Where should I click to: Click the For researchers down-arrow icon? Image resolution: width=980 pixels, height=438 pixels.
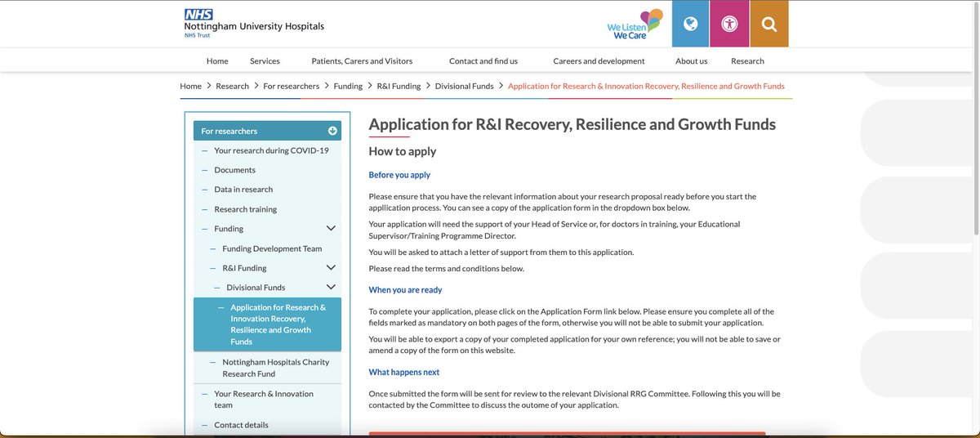pos(332,131)
